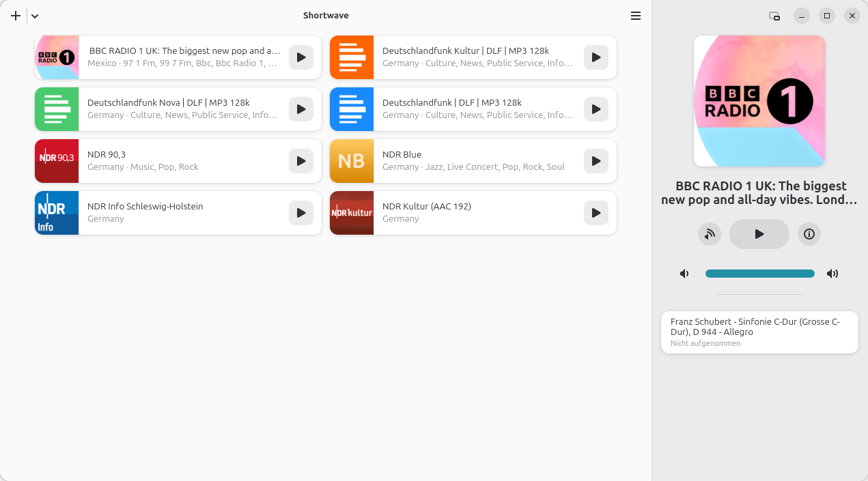Screen dimensions: 868x481
Task: Play the NDR Blue station
Action: tap(596, 161)
